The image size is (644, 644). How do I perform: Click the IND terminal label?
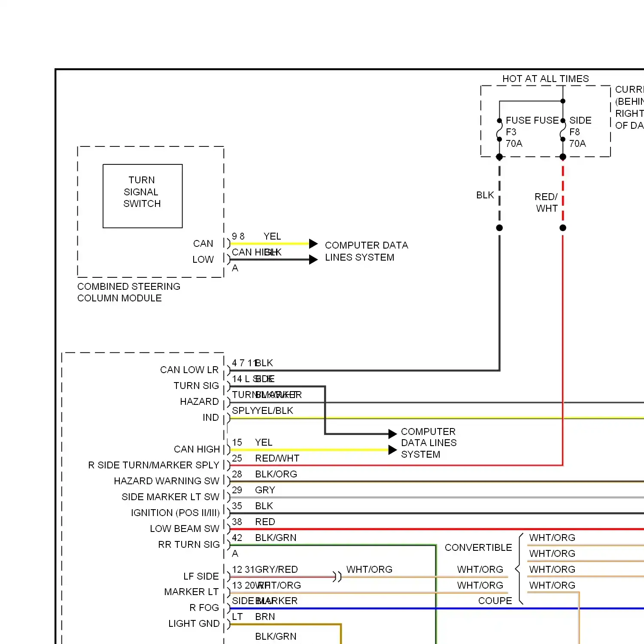pyautogui.click(x=210, y=417)
